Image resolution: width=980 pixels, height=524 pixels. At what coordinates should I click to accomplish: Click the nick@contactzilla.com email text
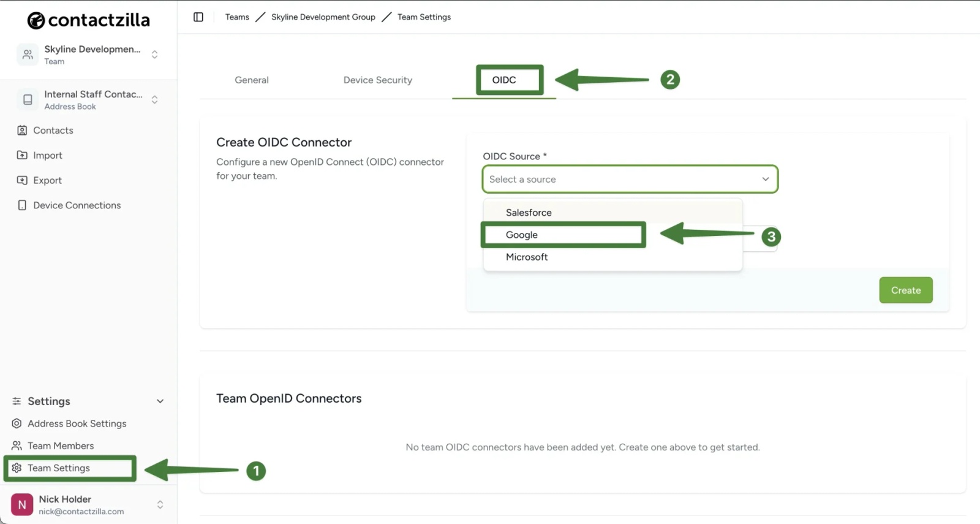(x=81, y=512)
